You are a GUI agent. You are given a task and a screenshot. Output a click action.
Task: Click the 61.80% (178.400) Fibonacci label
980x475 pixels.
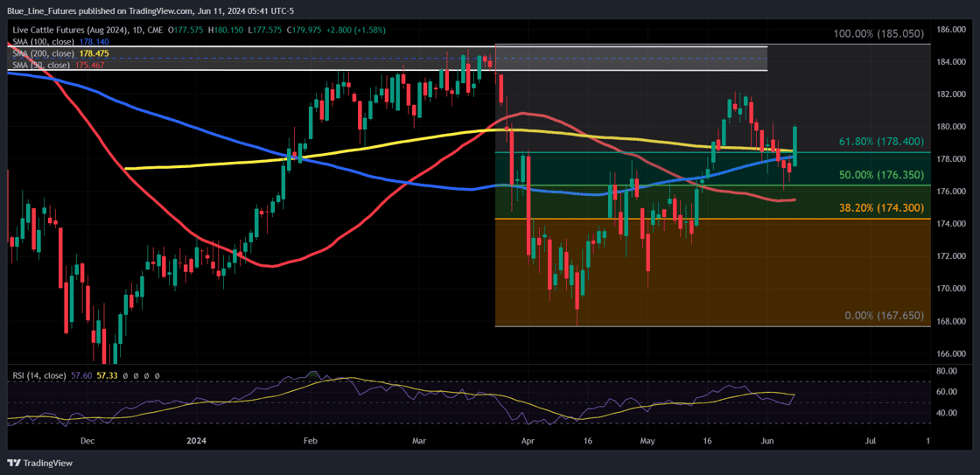880,143
